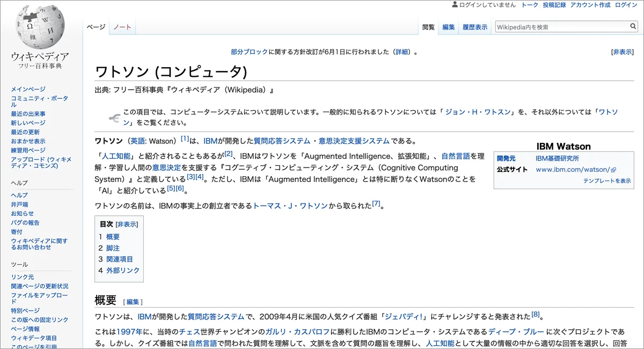
Task: Click 編集 next to 概要 heading
Action: pos(133,302)
